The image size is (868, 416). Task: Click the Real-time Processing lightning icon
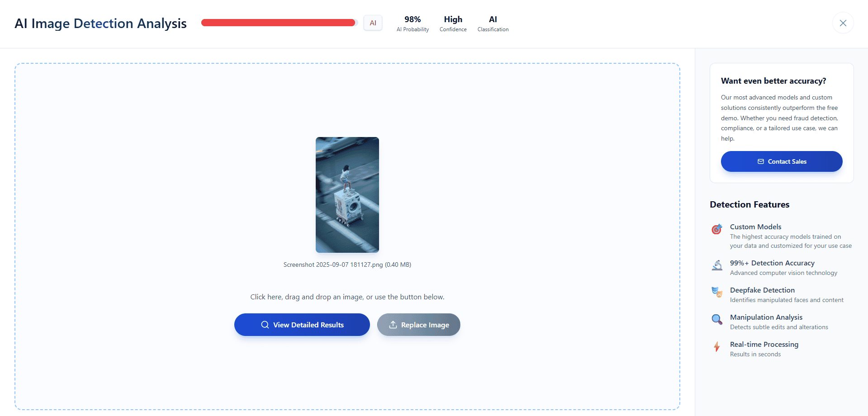717,347
